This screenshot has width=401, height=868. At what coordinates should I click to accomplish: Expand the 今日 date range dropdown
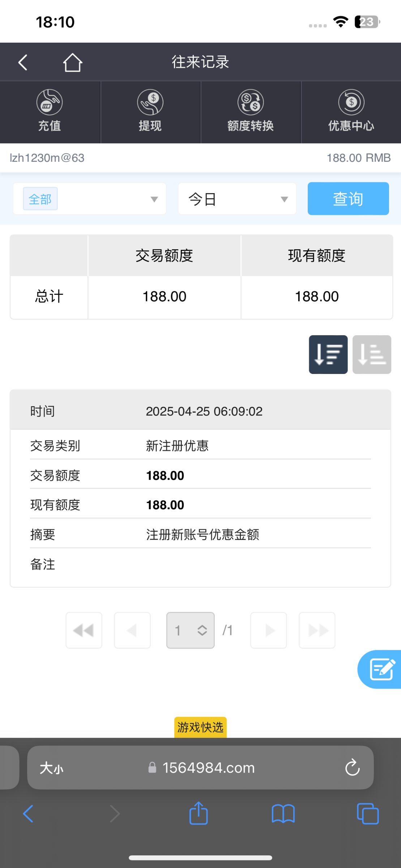pyautogui.click(x=237, y=199)
